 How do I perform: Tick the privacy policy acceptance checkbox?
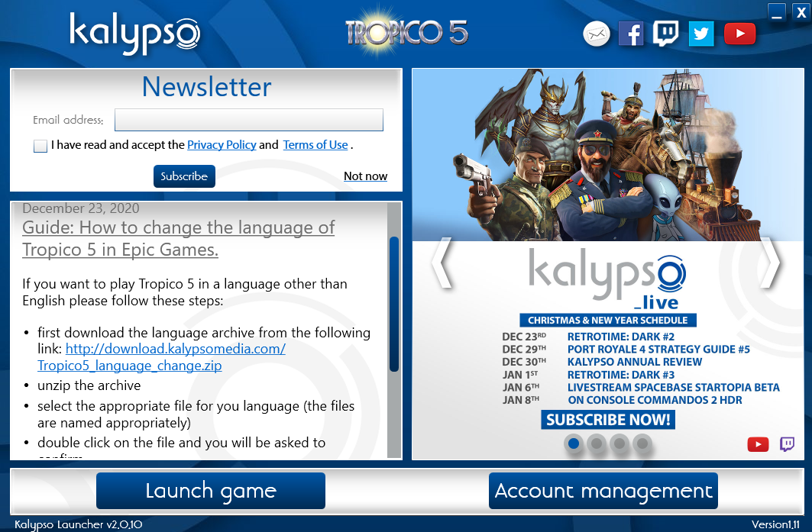40,146
